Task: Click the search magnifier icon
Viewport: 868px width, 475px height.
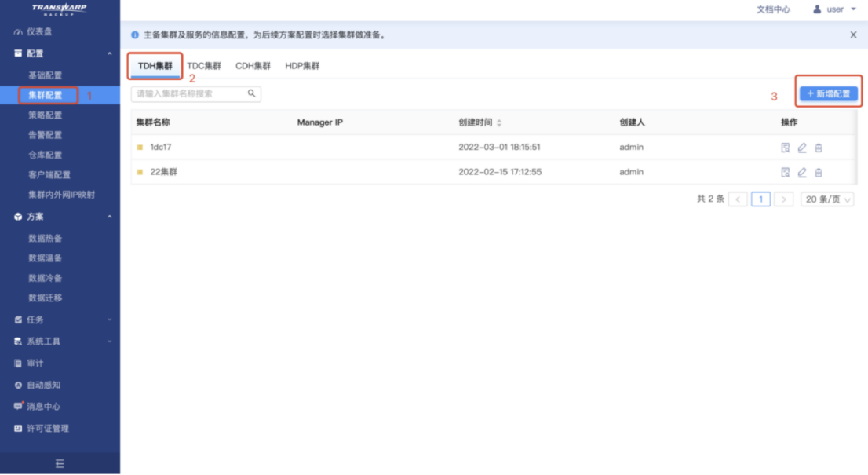Action: pyautogui.click(x=251, y=93)
